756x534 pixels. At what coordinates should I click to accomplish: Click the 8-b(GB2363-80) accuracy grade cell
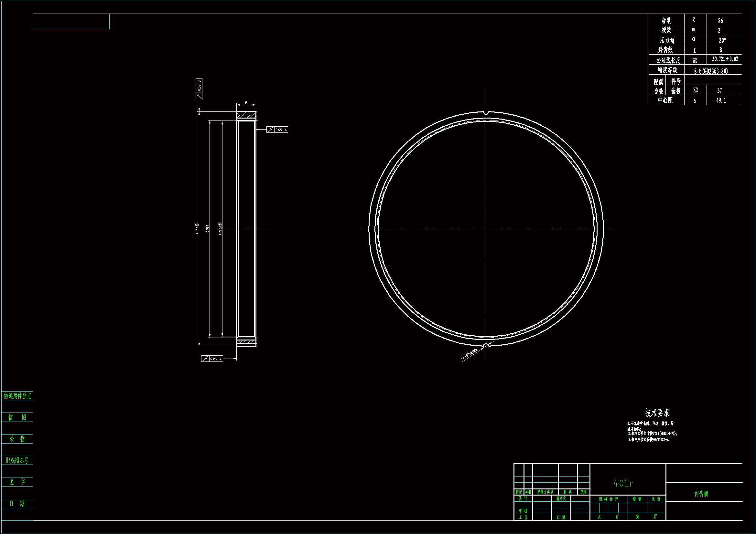pyautogui.click(x=711, y=71)
